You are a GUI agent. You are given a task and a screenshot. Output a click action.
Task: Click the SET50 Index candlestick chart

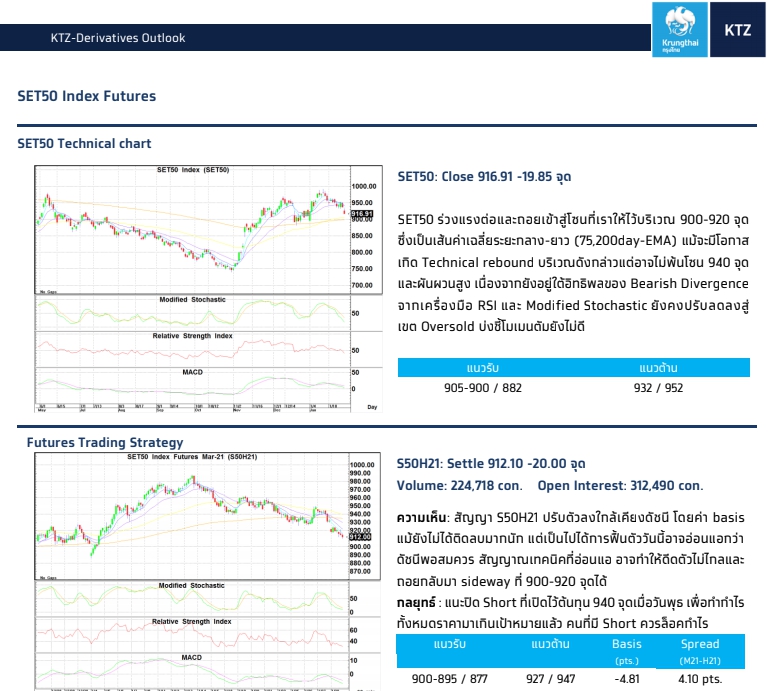[x=193, y=230]
